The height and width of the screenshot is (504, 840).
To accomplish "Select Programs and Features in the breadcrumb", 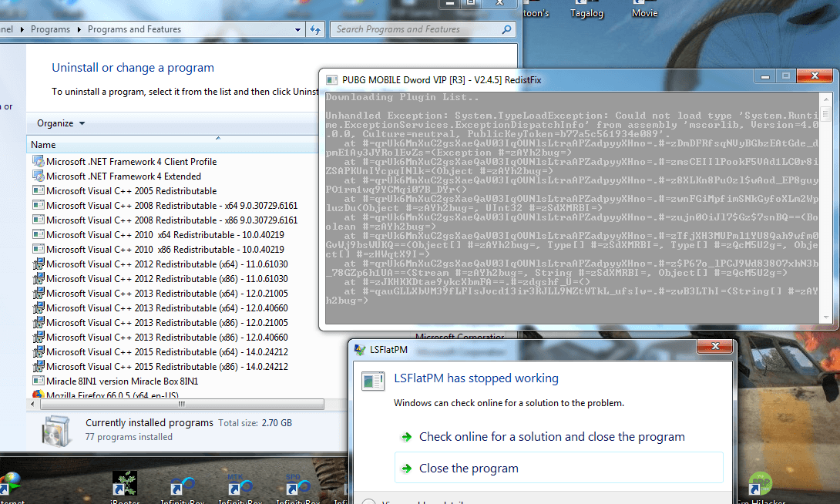I will [134, 29].
